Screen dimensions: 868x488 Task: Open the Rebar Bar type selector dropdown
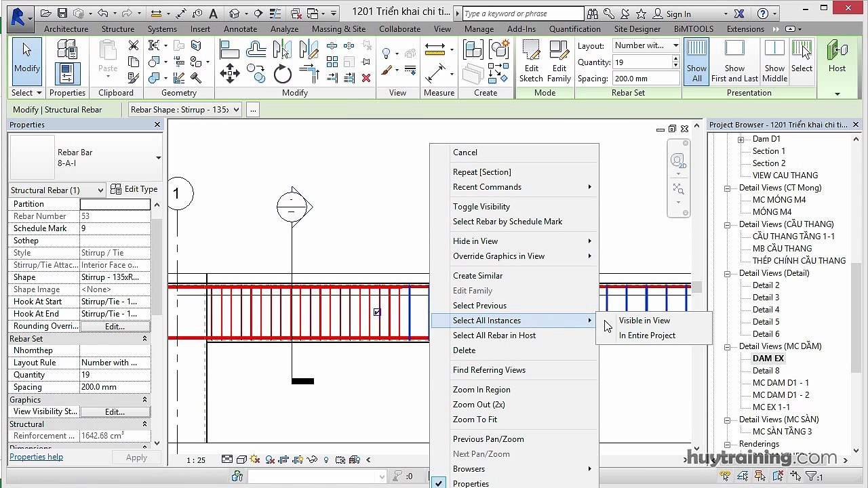click(158, 158)
